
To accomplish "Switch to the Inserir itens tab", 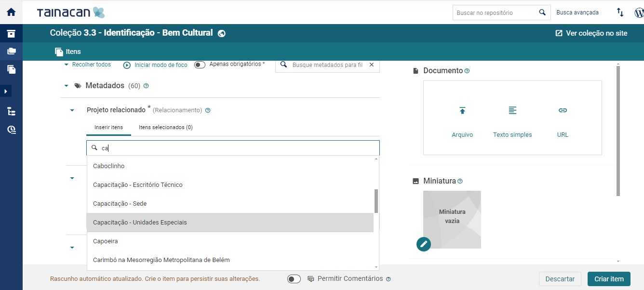I will pyautogui.click(x=108, y=127).
